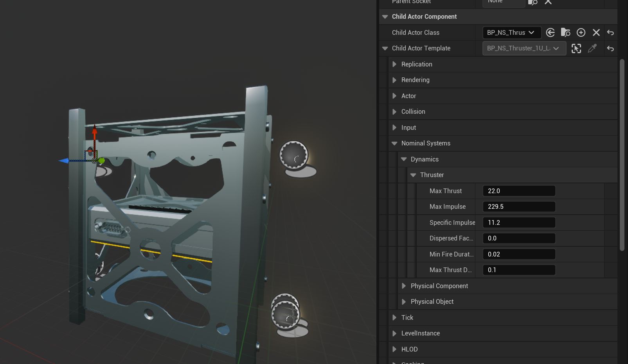Reset Child Actor Template to default

[x=610, y=48]
